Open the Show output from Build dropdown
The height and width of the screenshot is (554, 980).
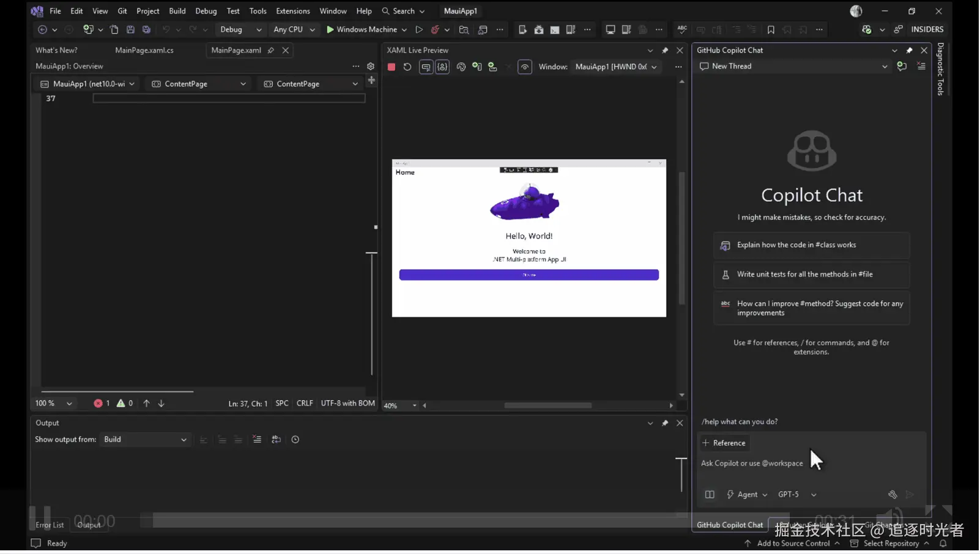(145, 440)
